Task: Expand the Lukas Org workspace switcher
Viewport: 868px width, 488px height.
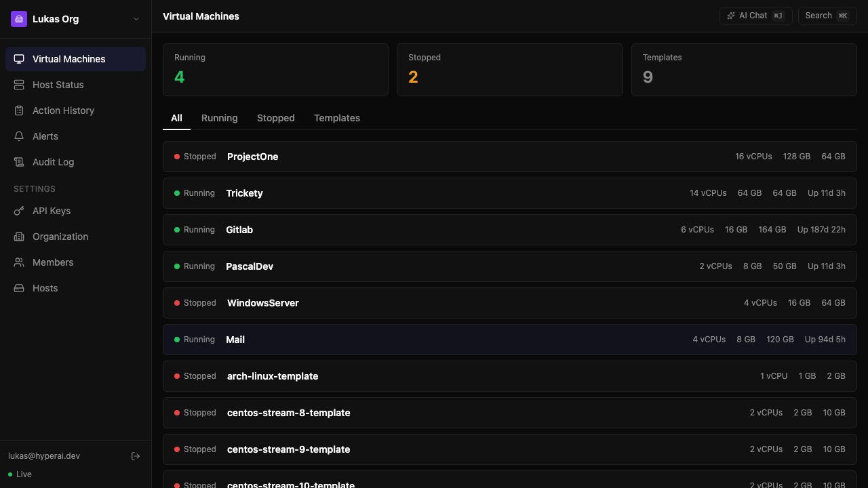Action: [135, 18]
